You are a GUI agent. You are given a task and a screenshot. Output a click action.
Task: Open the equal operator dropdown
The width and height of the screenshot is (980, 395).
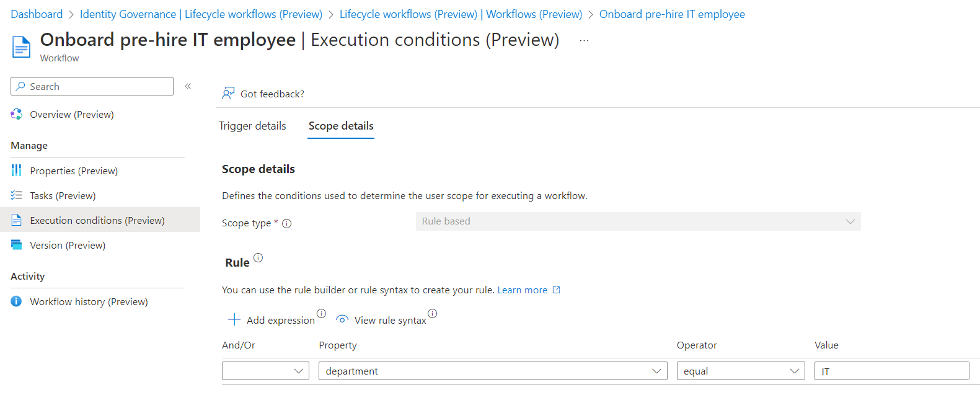[741, 371]
